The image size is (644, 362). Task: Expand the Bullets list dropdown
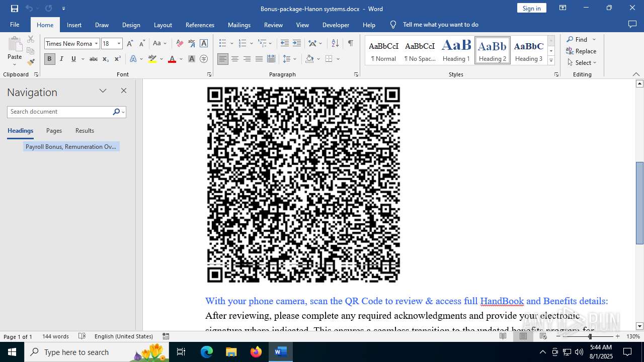pos(231,44)
